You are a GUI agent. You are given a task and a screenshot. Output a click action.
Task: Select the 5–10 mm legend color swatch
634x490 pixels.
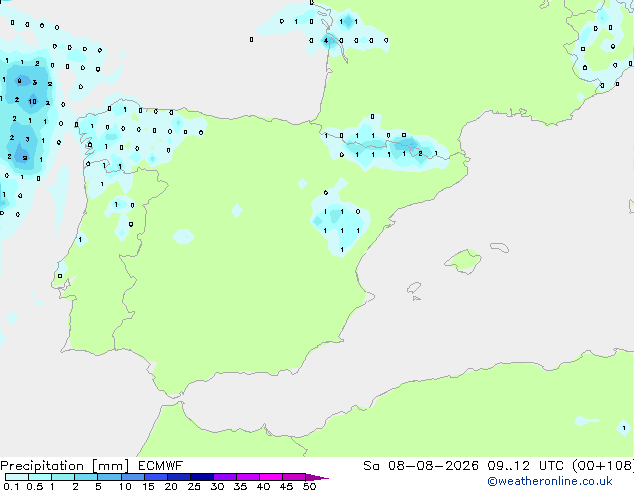click(109, 477)
